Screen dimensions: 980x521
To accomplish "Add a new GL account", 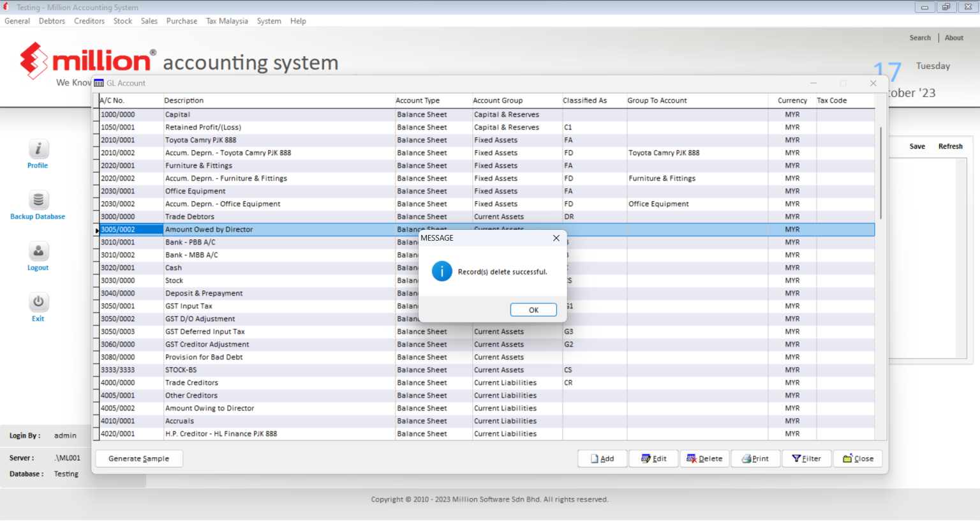I will coord(602,458).
